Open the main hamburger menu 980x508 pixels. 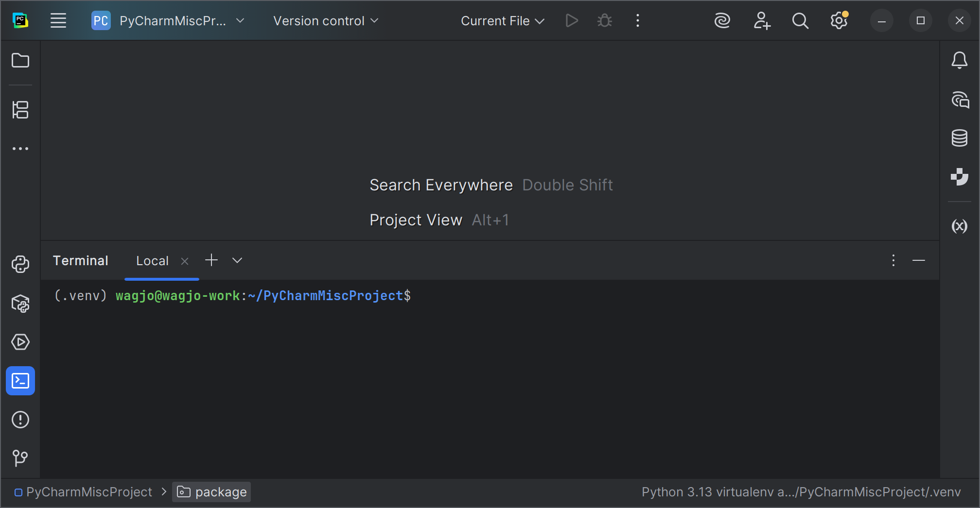[x=58, y=21]
